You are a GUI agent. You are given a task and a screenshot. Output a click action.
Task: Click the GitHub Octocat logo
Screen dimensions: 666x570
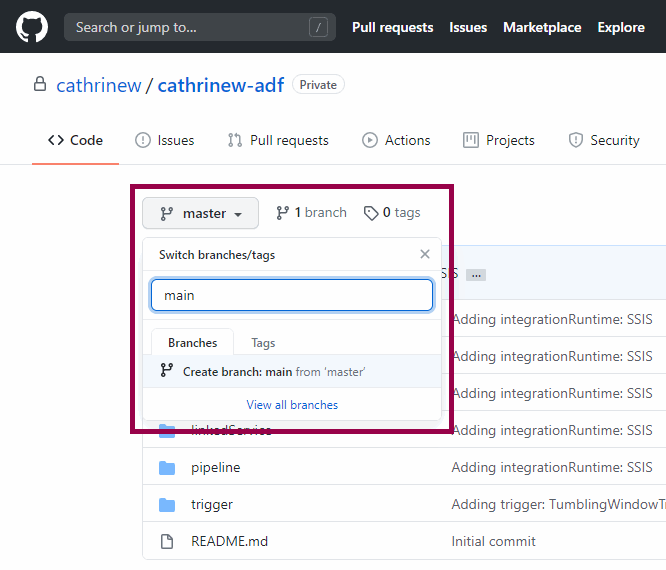32,27
